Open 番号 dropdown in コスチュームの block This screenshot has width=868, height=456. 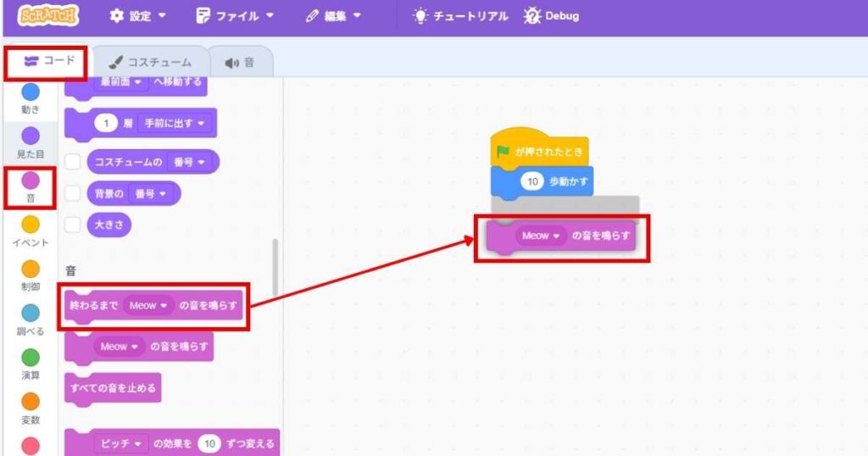tap(189, 162)
